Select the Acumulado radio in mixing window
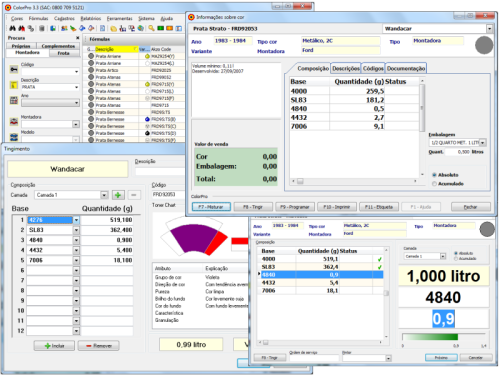500x375 pixels. click(x=456, y=259)
